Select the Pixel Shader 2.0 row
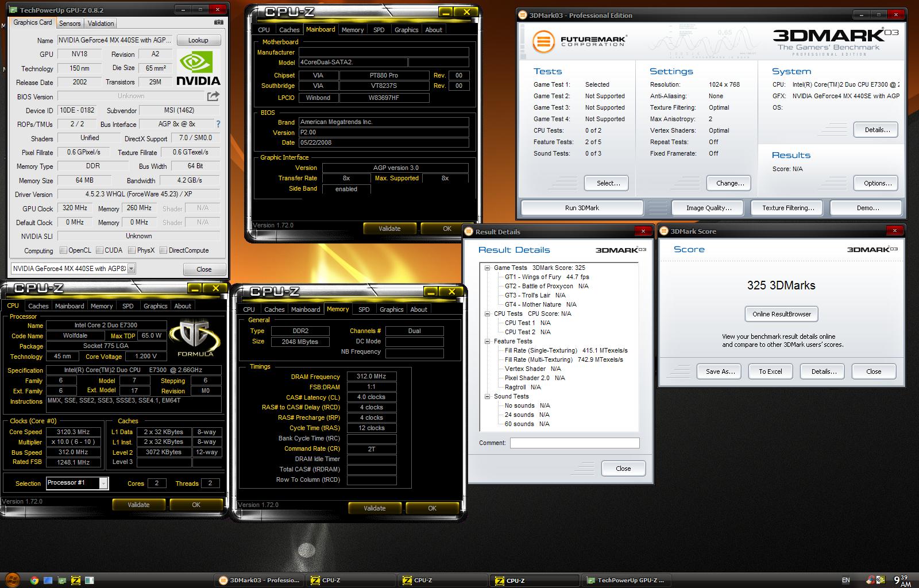Viewport: 919px width, 588px height. click(535, 378)
